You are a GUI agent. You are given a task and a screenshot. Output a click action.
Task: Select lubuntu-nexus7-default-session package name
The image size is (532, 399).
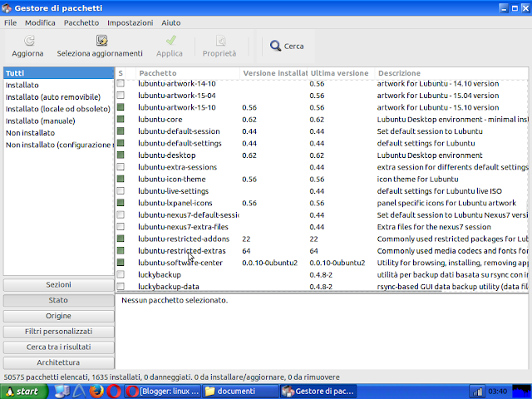[189, 214]
